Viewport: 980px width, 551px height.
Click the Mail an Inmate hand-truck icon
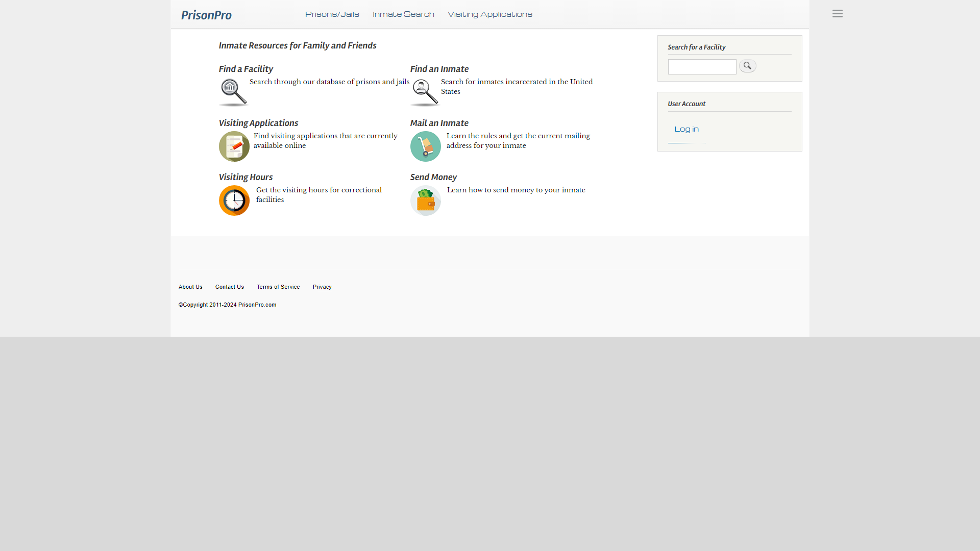pos(426,146)
